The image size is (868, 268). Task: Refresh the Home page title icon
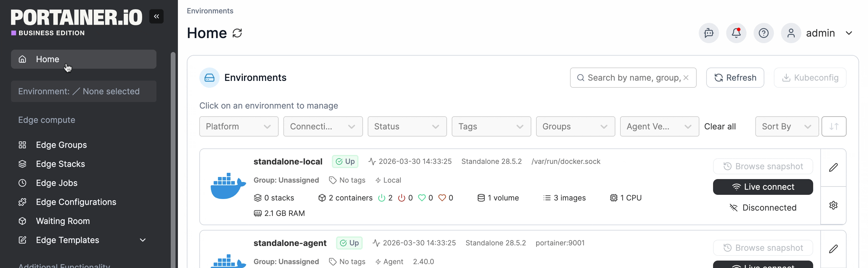pyautogui.click(x=237, y=33)
